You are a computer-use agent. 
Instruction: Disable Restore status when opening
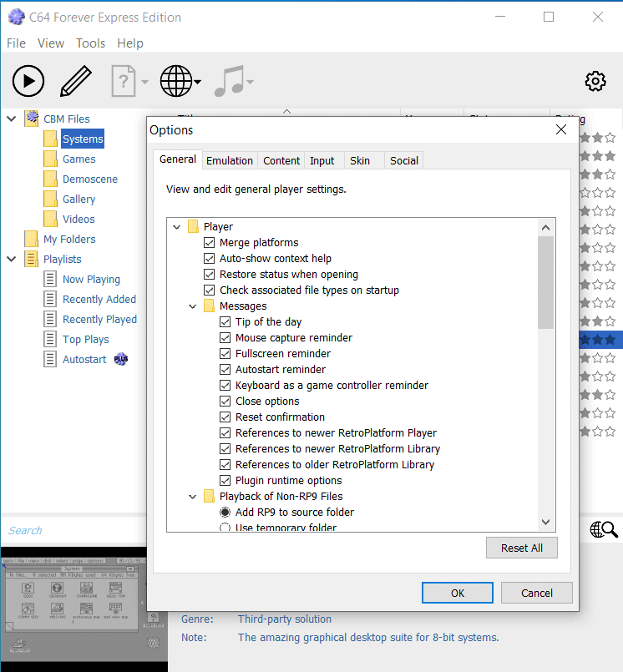pyautogui.click(x=210, y=275)
